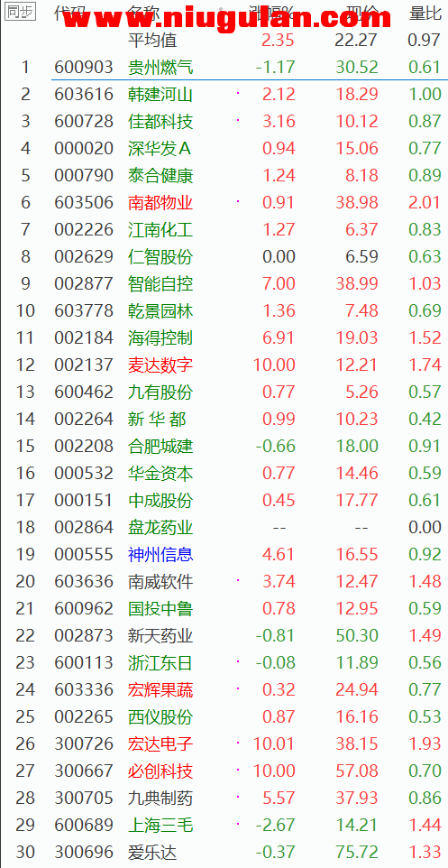Select 智能自控 stock name

[x=160, y=284]
